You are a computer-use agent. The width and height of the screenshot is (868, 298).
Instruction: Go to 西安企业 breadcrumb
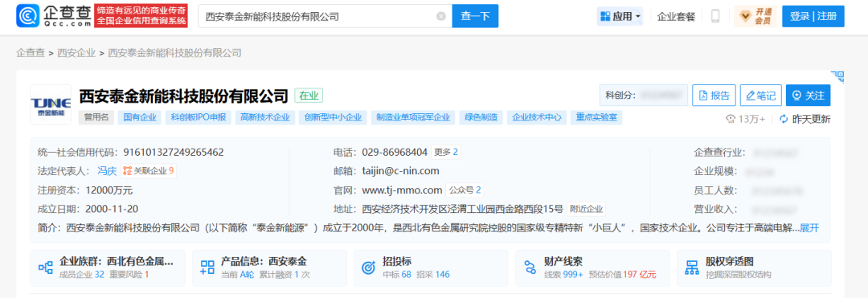coord(76,53)
